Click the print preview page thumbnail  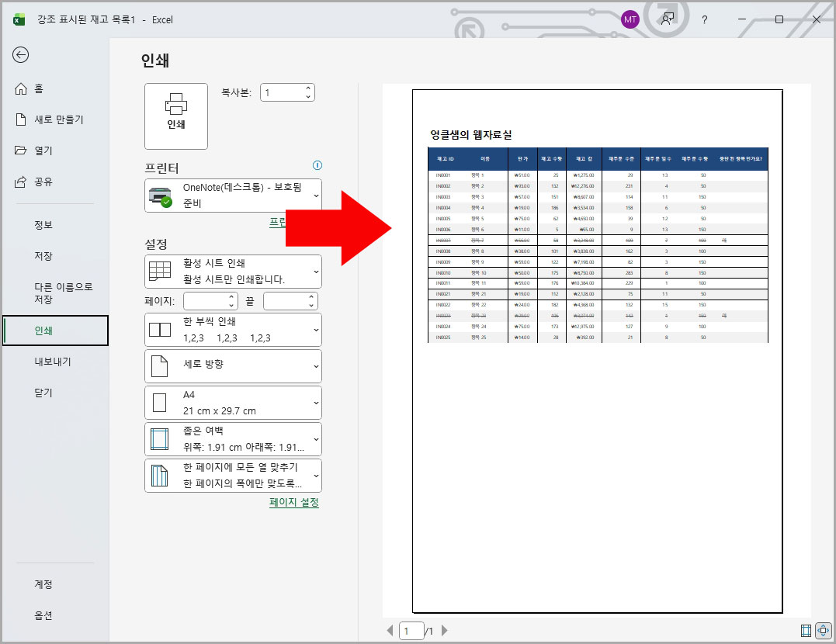coord(597,351)
